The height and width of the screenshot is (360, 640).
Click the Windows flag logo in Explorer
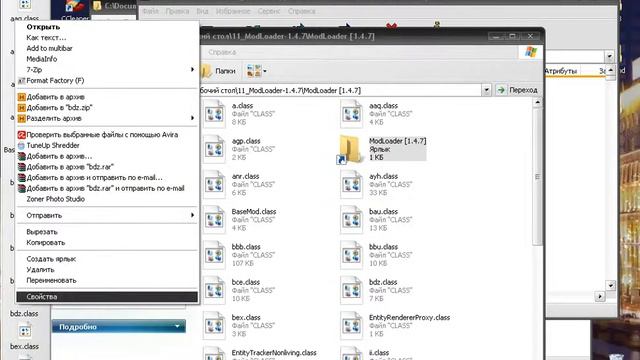point(531,52)
